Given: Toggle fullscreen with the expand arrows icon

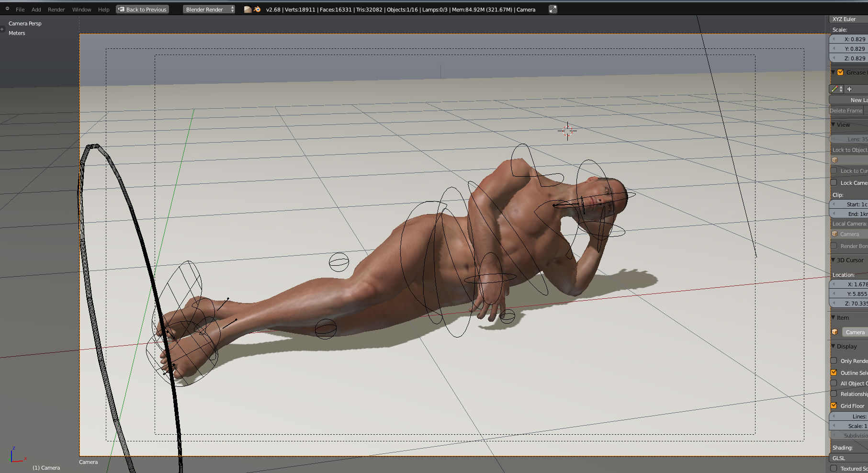Looking at the screenshot, I should (x=552, y=10).
